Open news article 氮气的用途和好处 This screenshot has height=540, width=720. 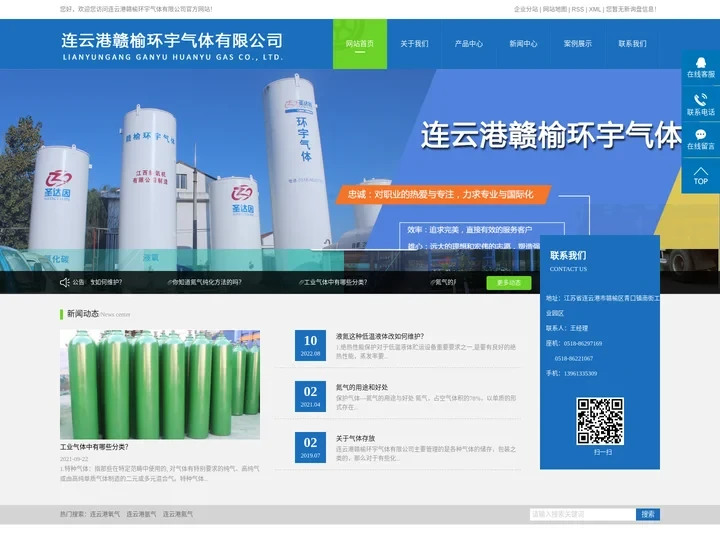(x=362, y=387)
